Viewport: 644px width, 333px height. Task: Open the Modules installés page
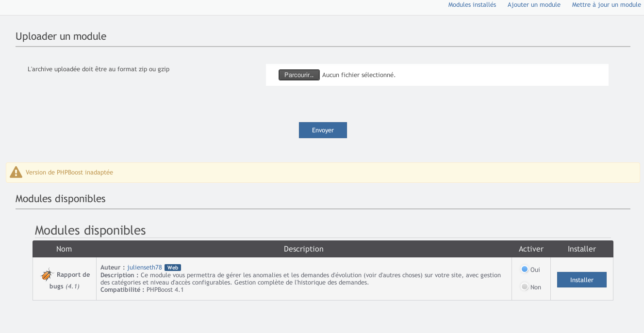[x=472, y=5]
